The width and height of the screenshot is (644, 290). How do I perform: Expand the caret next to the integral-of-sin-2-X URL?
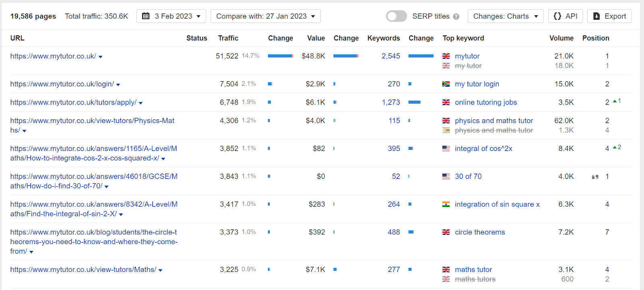tap(121, 214)
